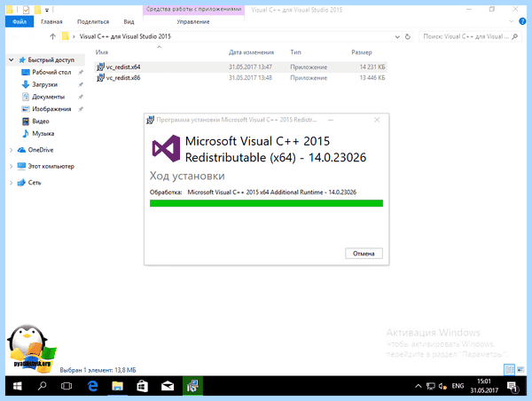
Task: Sort files by Дата изменения column
Action: (x=251, y=52)
